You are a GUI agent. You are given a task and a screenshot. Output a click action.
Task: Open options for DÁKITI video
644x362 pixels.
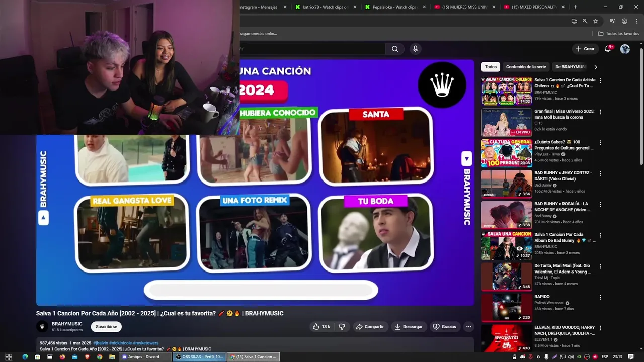tap(600, 173)
